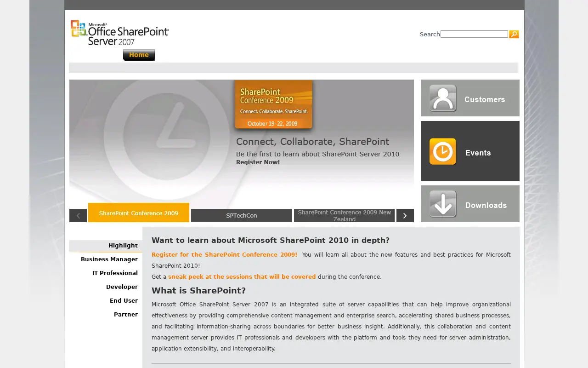Screen dimensions: 588x368
Task: Open sneak peek at the sessions link
Action: pyautogui.click(x=242, y=277)
